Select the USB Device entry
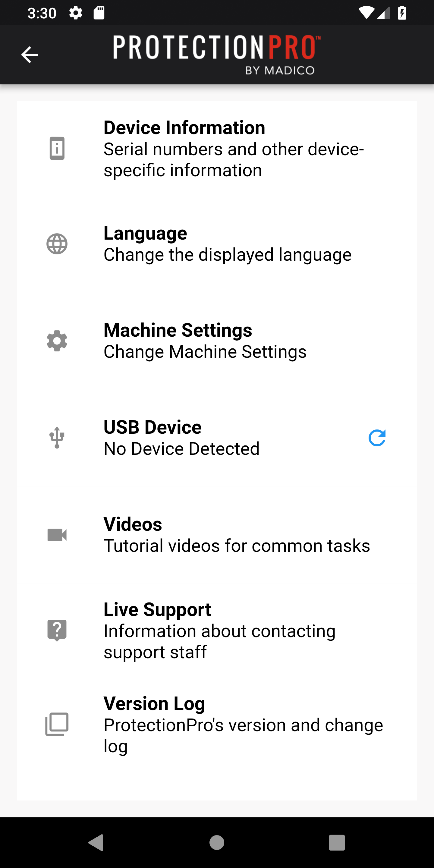The width and height of the screenshot is (434, 868). coord(217,438)
